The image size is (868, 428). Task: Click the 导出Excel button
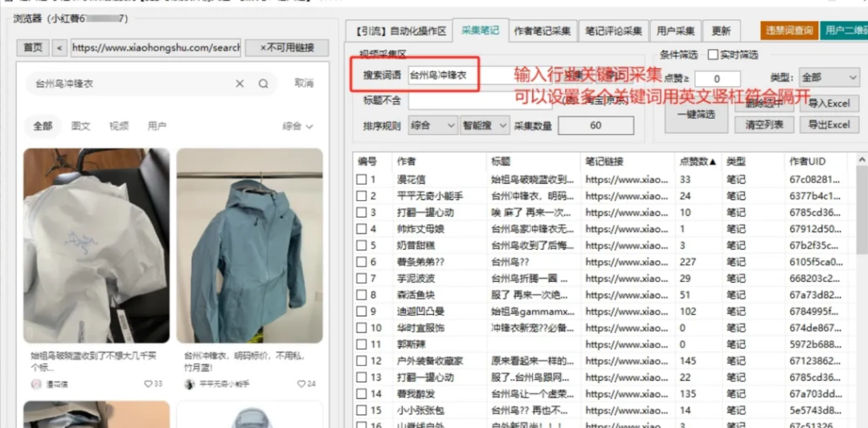click(829, 125)
